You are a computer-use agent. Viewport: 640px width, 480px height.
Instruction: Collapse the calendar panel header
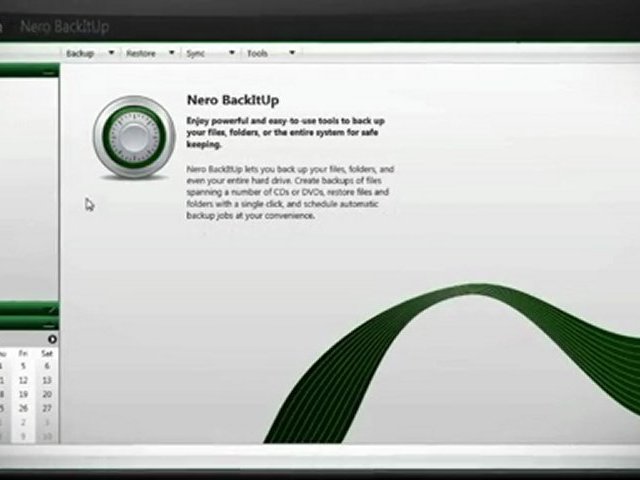49,326
